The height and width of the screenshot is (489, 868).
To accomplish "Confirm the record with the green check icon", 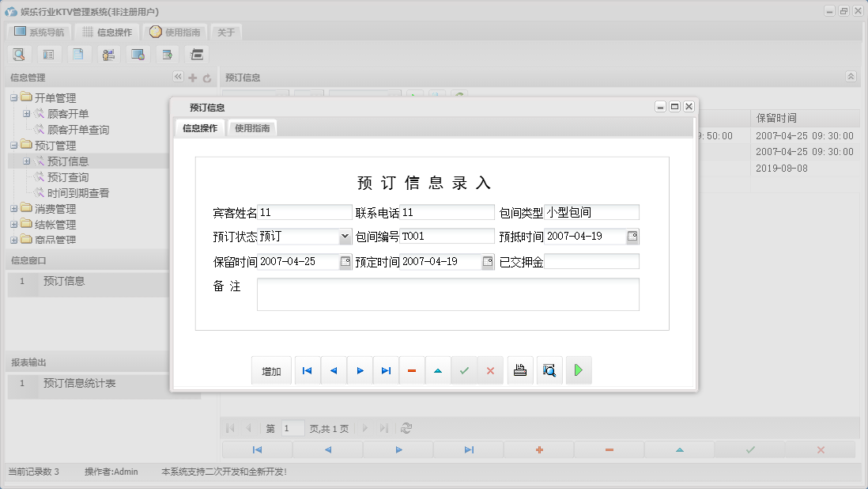I will [464, 370].
